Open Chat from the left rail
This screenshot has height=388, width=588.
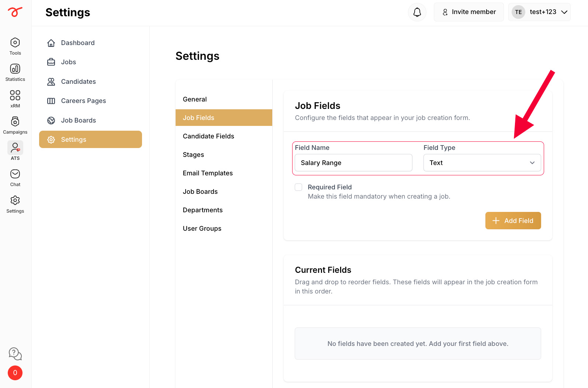(15, 174)
